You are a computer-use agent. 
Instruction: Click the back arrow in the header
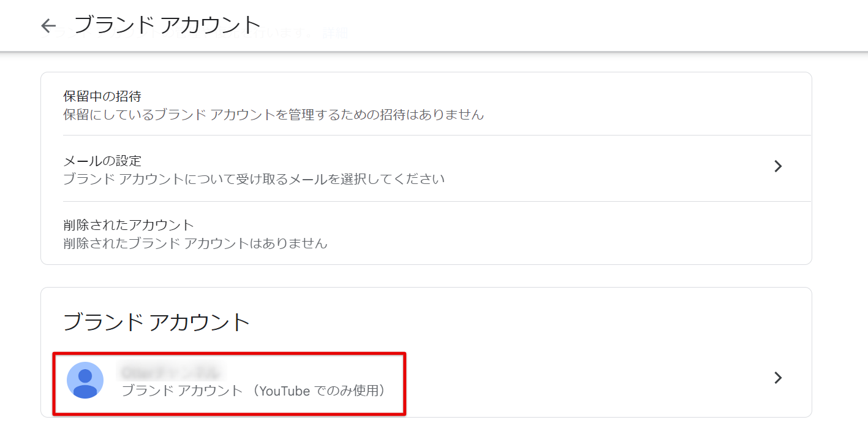pyautogui.click(x=48, y=26)
